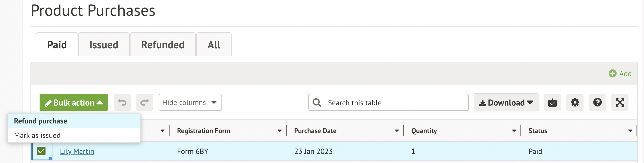Open the help question mark icon
This screenshot has height=163, width=644.
(597, 102)
